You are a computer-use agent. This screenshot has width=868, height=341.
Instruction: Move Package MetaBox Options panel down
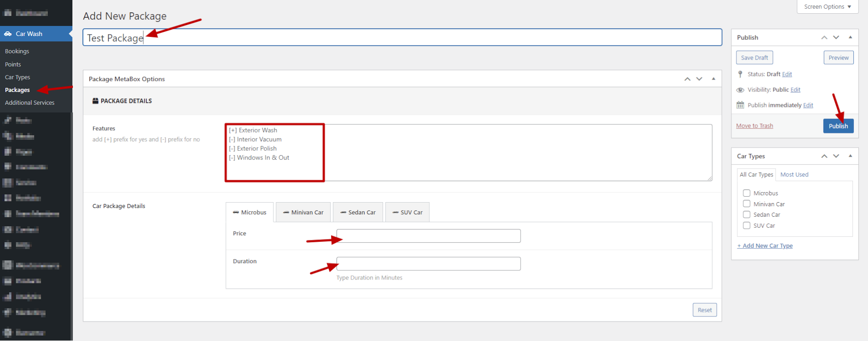699,79
